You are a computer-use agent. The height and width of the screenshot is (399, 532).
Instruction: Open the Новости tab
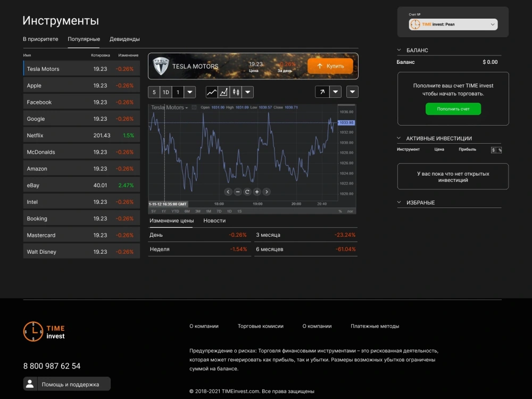pos(214,221)
